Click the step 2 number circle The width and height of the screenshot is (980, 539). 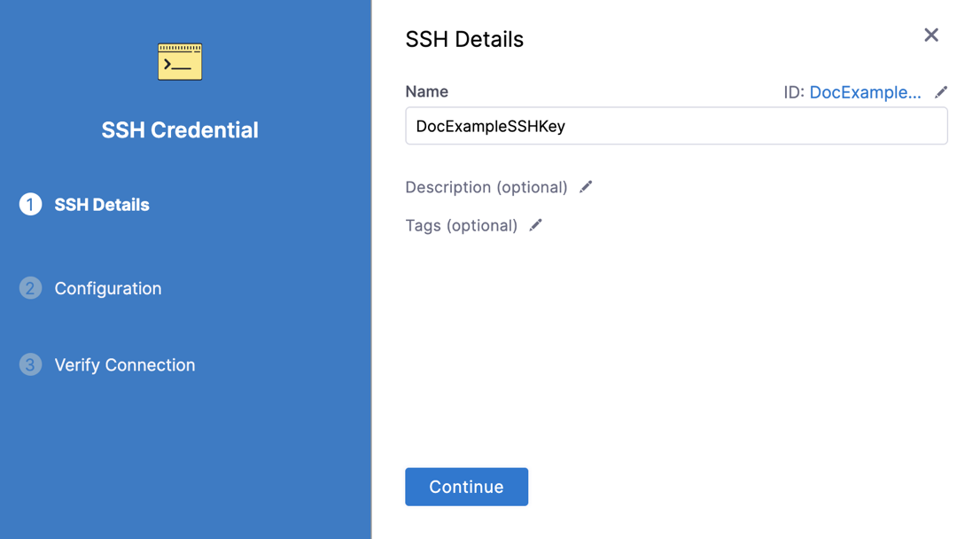click(31, 288)
